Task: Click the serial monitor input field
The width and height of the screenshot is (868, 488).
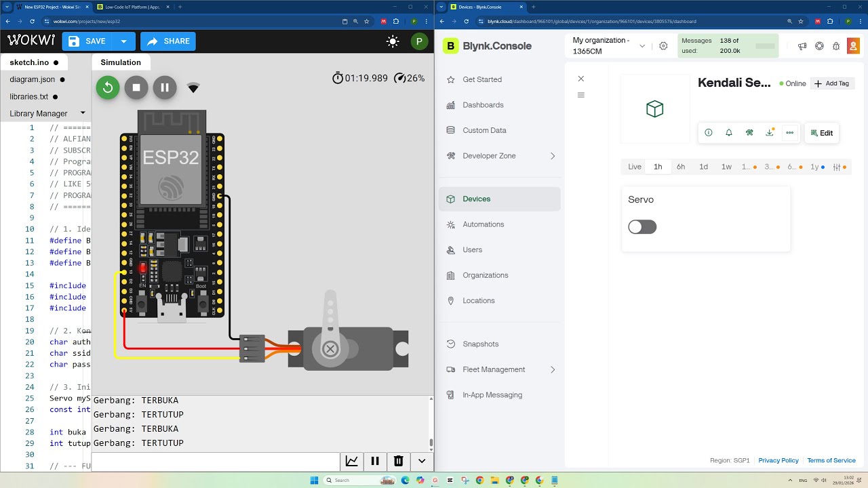Action: tap(216, 462)
